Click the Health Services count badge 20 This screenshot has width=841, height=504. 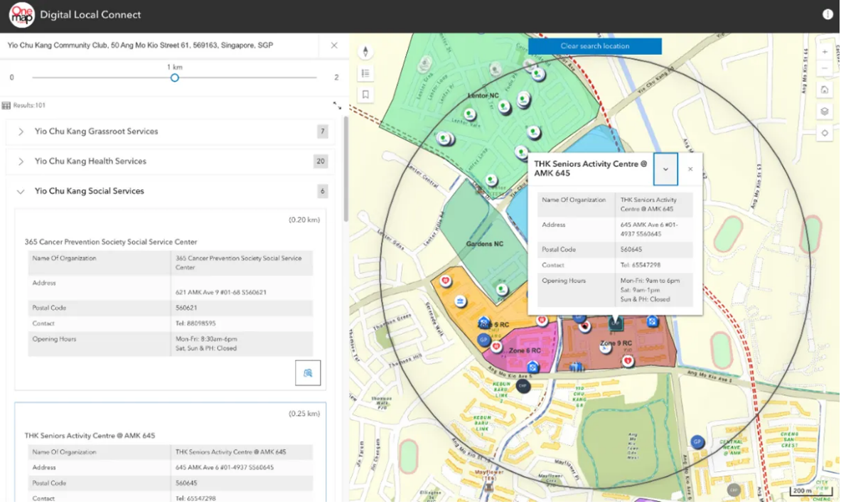(321, 161)
